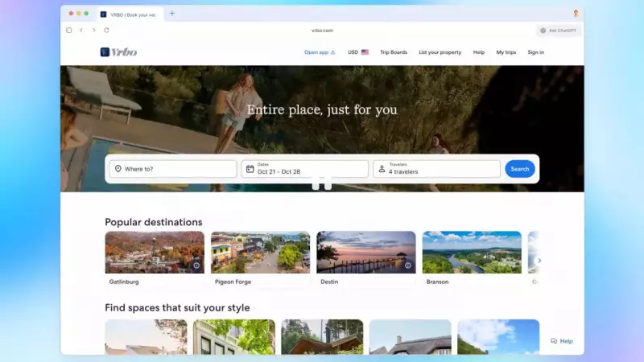This screenshot has height=362, width=644.
Task: Open the Help chat widget
Action: pyautogui.click(x=562, y=341)
